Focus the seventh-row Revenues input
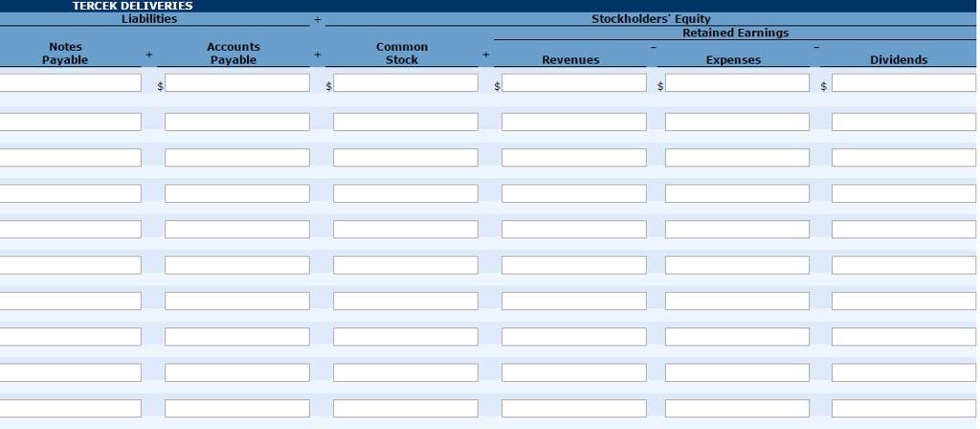 pyautogui.click(x=574, y=301)
